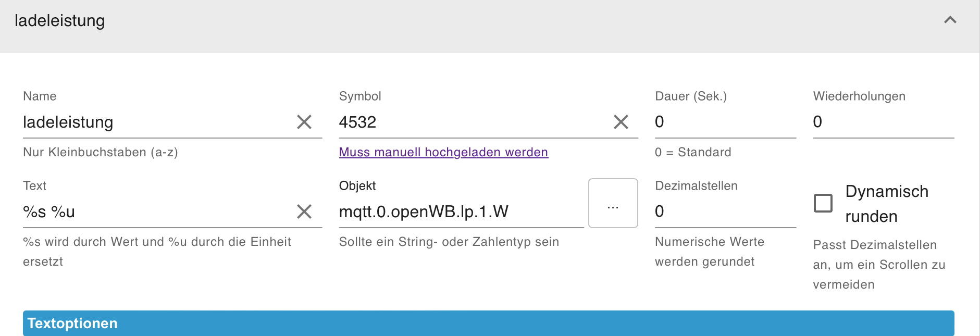
Task: Follow the 'Muss manuell hochgeladen werden' link
Action: click(x=443, y=152)
